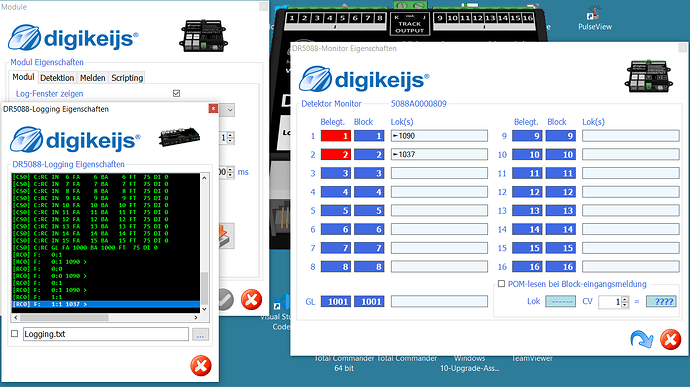Click Total Commander 64 bit desktop label
Image resolution: width=690 pixels, height=387 pixels.
click(x=344, y=363)
